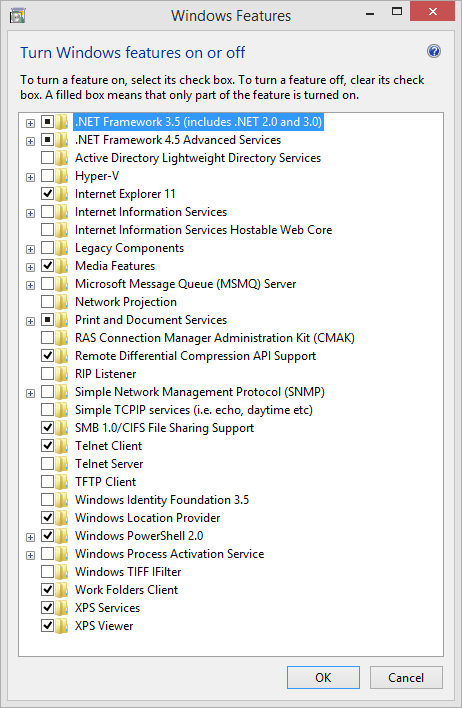462x708 pixels.
Task: Click the folder icon beside Hyper-V
Action: pyautogui.click(x=62, y=176)
